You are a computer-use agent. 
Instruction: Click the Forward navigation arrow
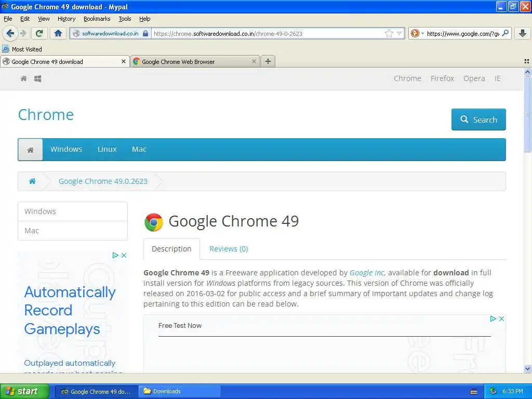(x=23, y=33)
